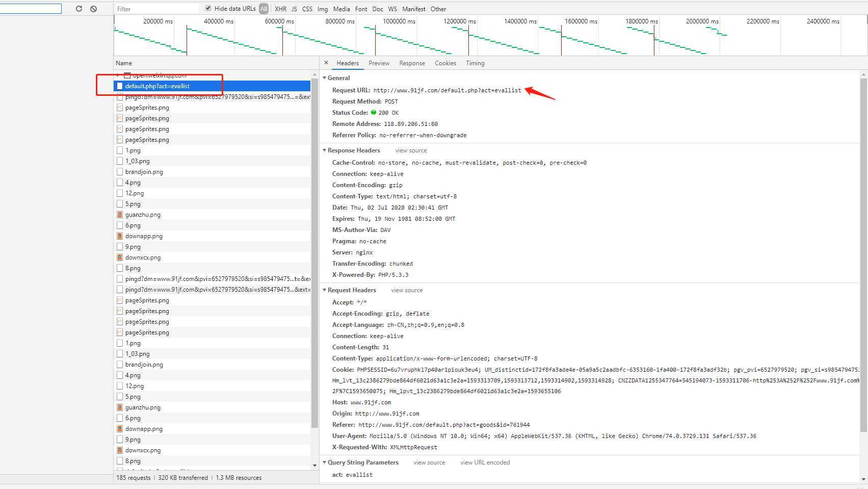868x489 pixels.
Task: Filter requests by Media
Action: pos(341,9)
